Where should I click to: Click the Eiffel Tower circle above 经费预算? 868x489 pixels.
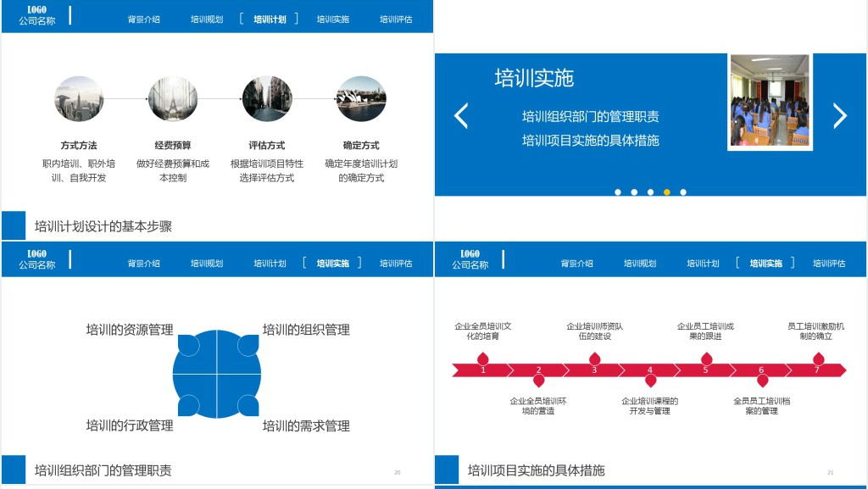click(173, 99)
